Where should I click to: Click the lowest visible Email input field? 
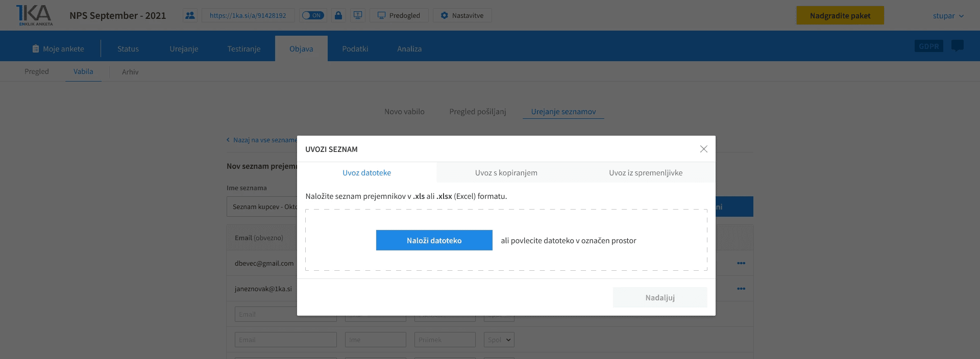(286, 340)
